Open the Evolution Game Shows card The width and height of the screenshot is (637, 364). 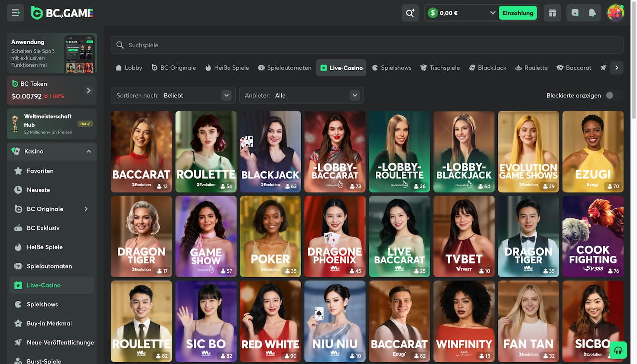528,152
